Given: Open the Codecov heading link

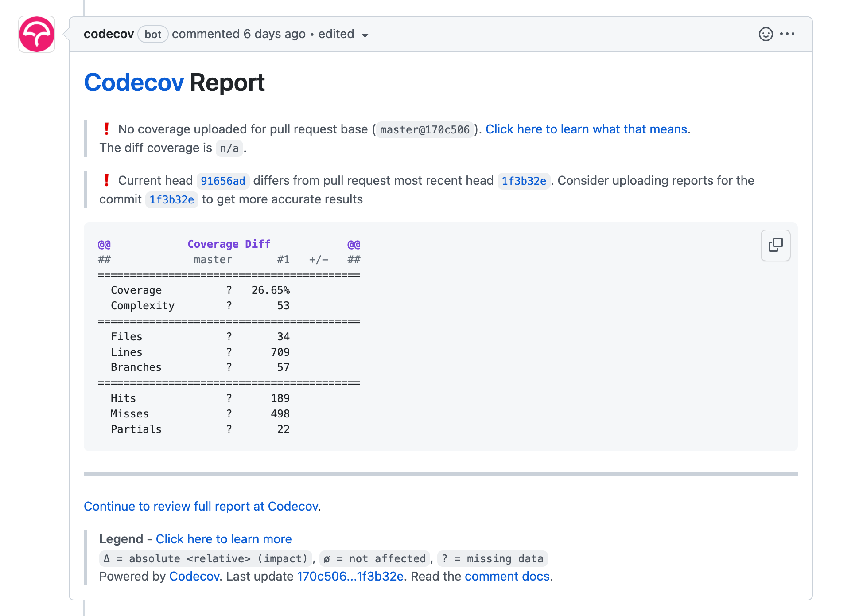Looking at the screenshot, I should [x=134, y=83].
